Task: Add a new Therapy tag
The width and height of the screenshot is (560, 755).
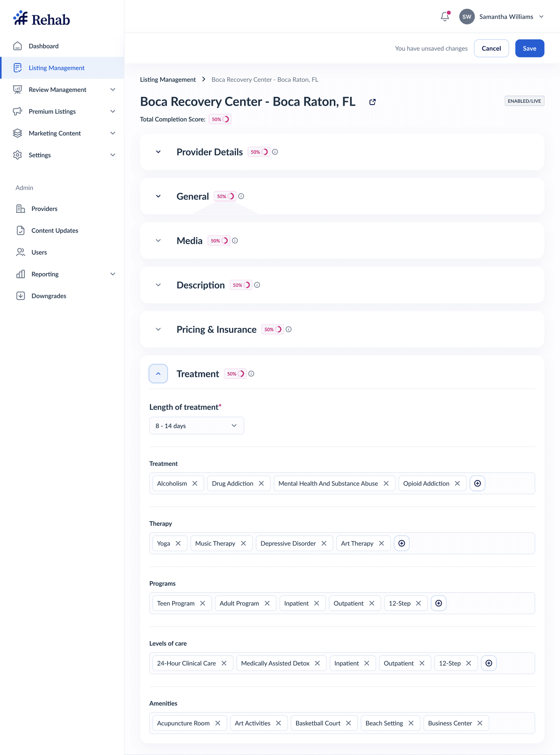Action: pos(402,543)
